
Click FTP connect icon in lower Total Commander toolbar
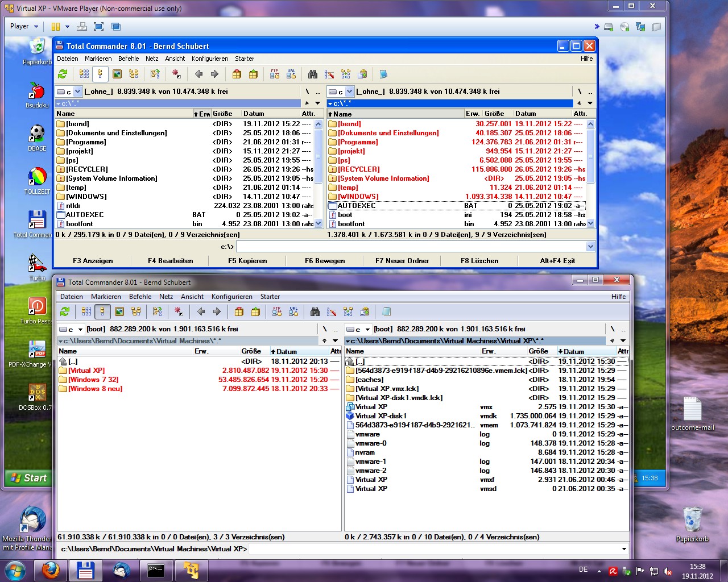point(277,311)
